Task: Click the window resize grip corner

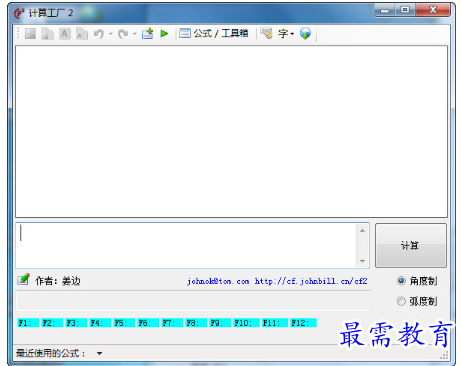Action: [444, 355]
